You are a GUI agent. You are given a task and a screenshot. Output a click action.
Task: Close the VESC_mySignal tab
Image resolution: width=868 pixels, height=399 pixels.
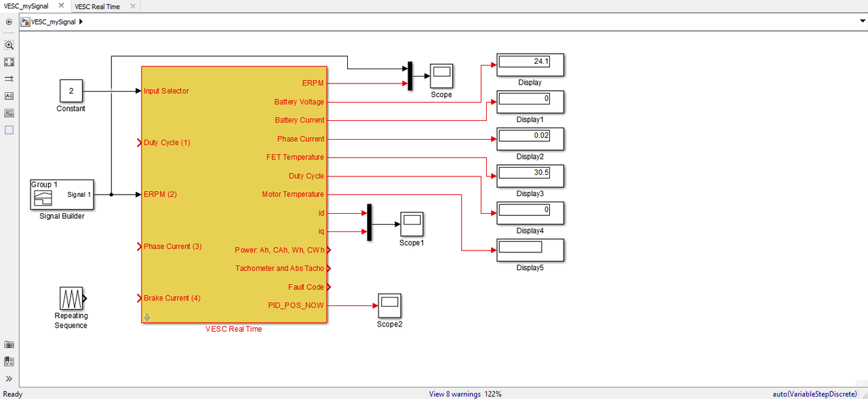coord(61,6)
